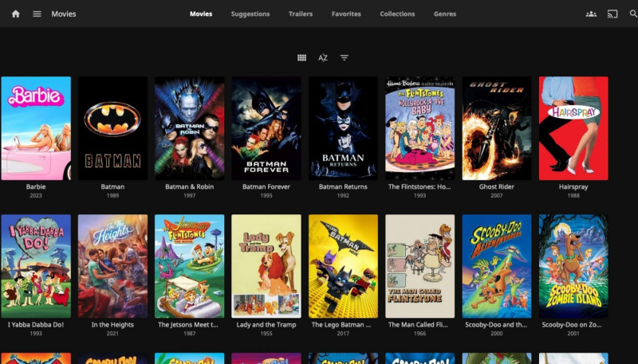Click the Cast to device icon
The height and width of the screenshot is (364, 638).
point(612,14)
